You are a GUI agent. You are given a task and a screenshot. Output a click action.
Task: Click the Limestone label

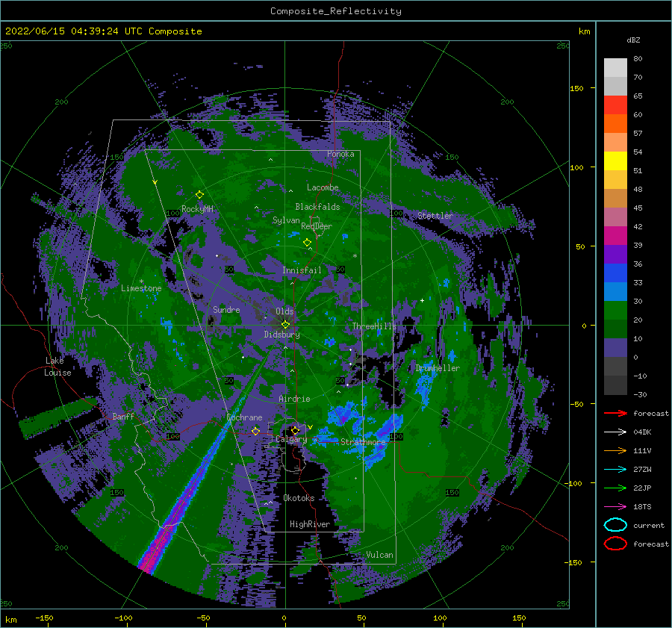click(x=141, y=288)
